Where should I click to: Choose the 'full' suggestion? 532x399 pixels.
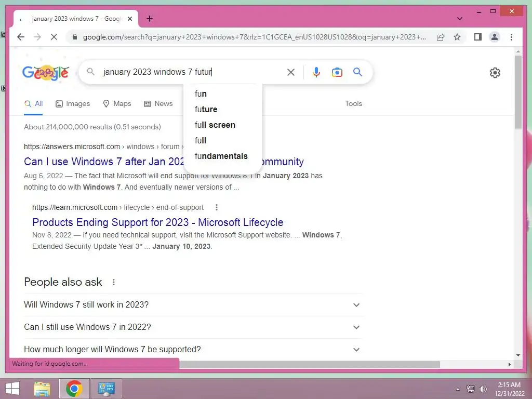click(223, 140)
